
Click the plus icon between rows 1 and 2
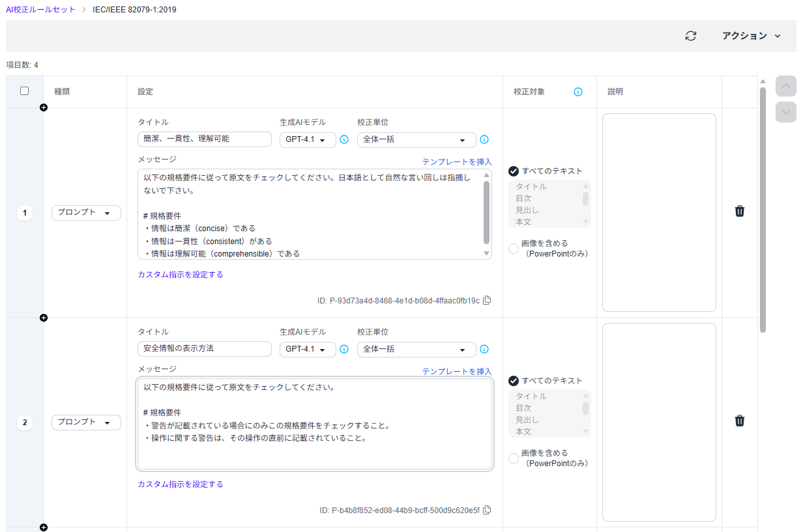click(x=44, y=318)
